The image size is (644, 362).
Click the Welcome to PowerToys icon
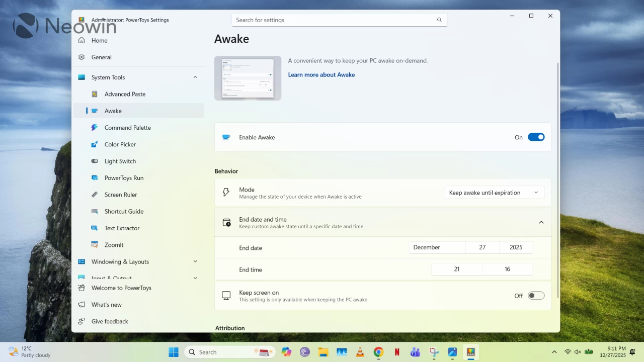click(82, 288)
